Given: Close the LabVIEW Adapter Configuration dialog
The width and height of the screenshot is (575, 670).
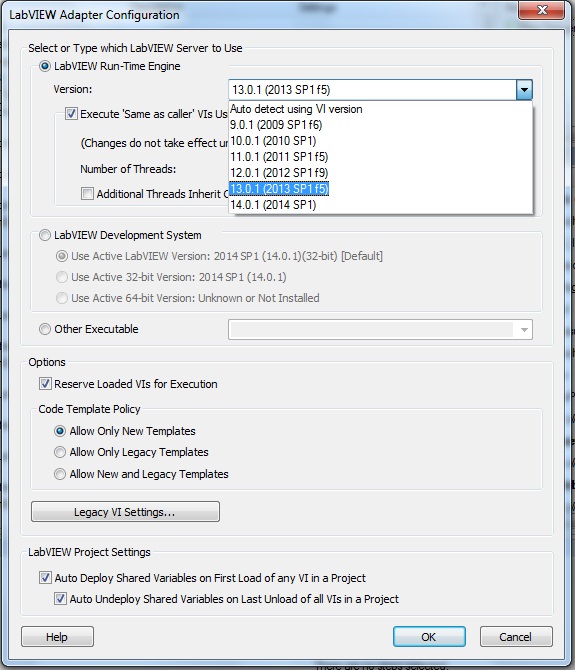Looking at the screenshot, I should tap(542, 10).
